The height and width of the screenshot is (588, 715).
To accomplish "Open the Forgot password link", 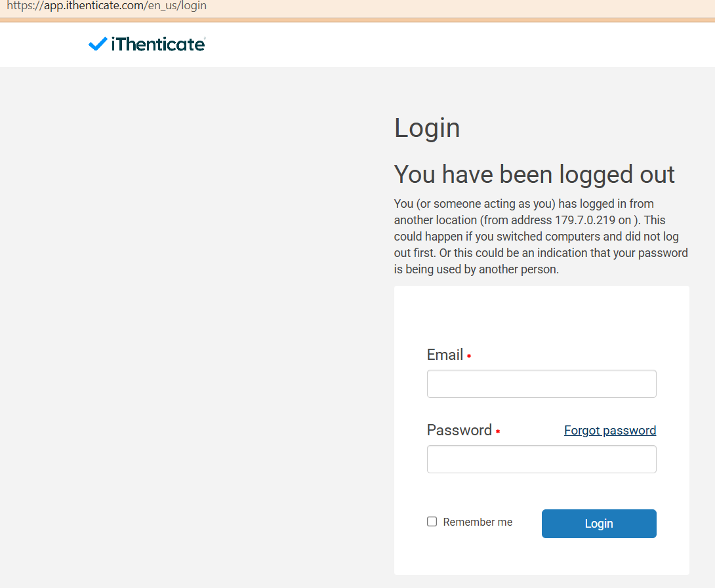I will [x=609, y=430].
